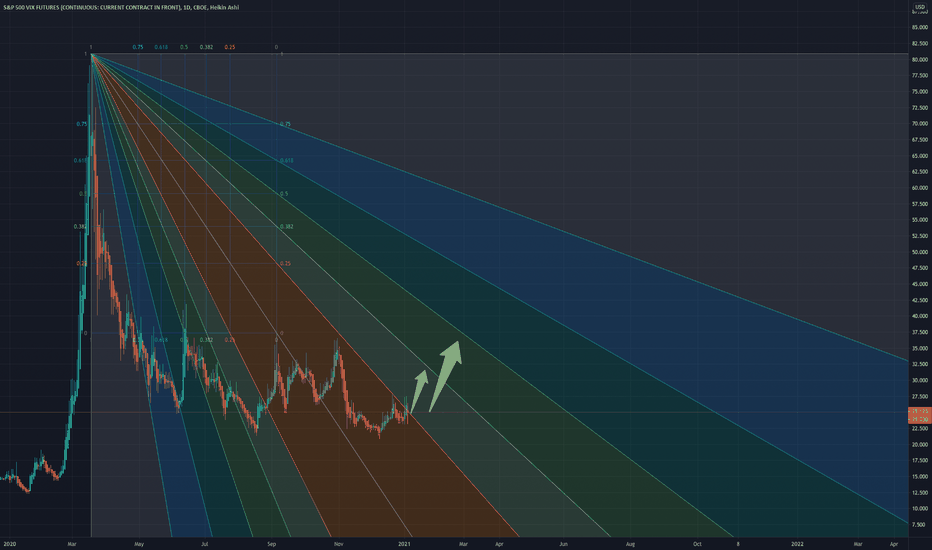Click the Sep label on time axis
932x550 pixels.
point(272,544)
